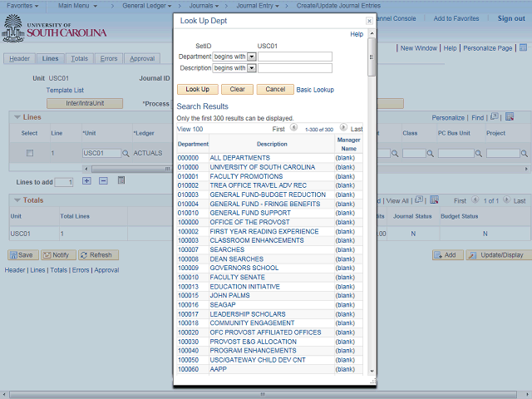Download Lines grid to spreadsheet icon
532x399 pixels.
click(x=510, y=116)
